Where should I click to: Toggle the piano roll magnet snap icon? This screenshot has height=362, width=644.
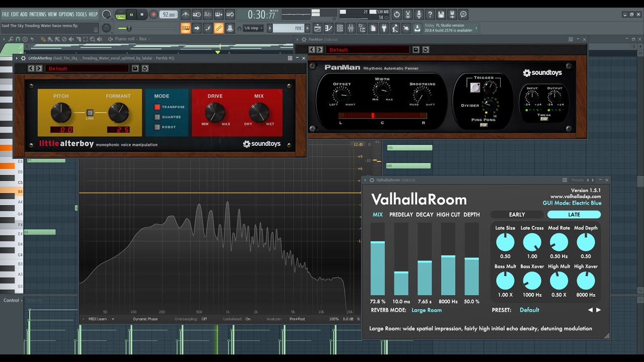pos(18,39)
